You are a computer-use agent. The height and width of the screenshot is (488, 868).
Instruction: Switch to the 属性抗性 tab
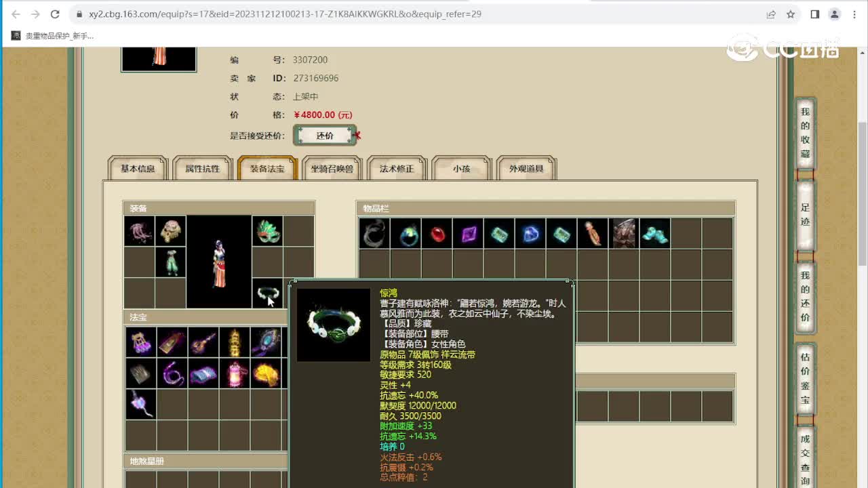[x=203, y=169]
